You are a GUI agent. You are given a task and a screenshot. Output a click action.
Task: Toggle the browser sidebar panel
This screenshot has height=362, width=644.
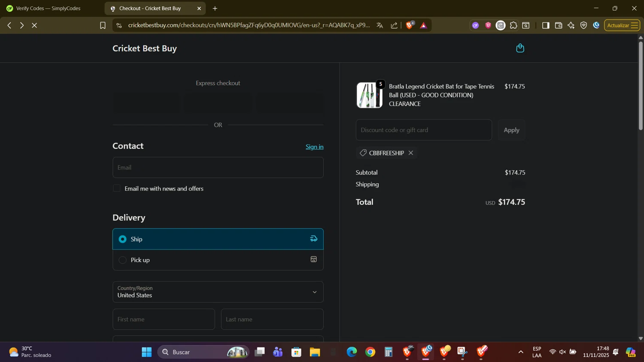[546, 25]
